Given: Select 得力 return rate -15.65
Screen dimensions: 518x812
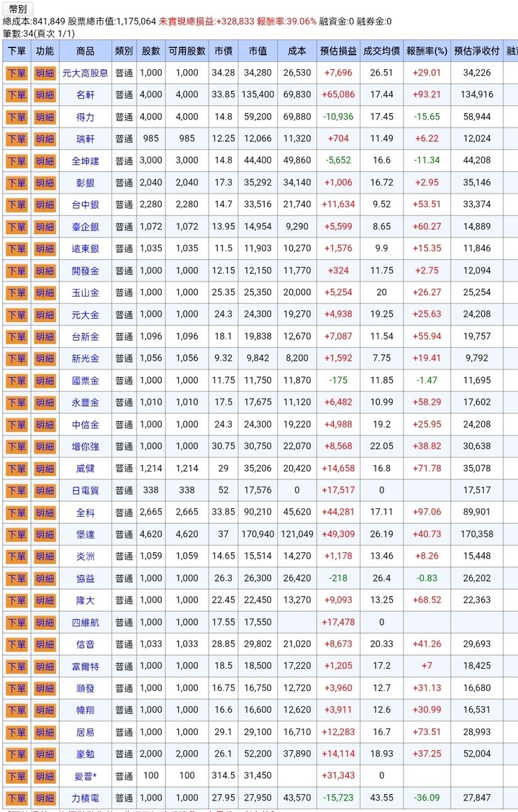Looking at the screenshot, I should pyautogui.click(x=427, y=117).
